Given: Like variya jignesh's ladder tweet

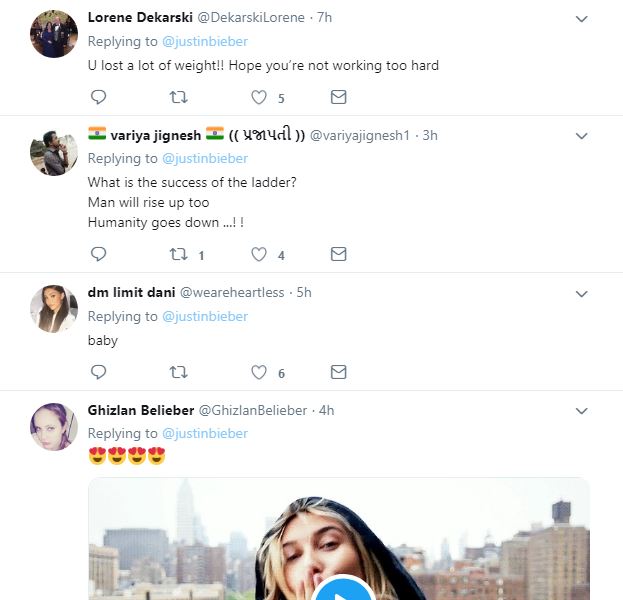Looking at the screenshot, I should [259, 254].
